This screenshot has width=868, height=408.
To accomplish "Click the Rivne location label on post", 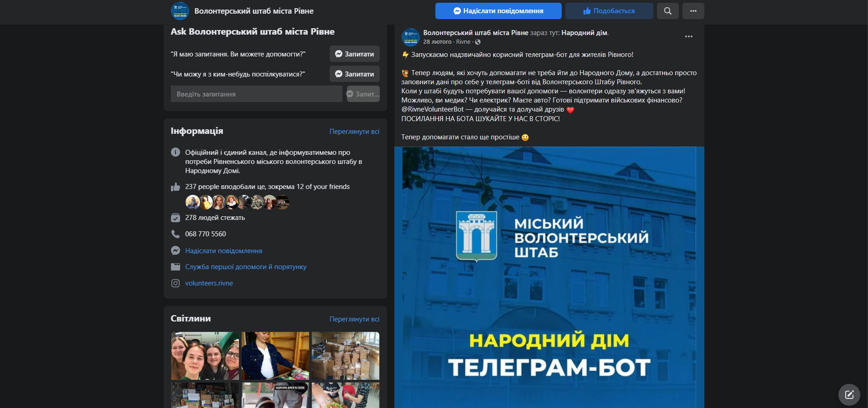I will click(x=463, y=42).
